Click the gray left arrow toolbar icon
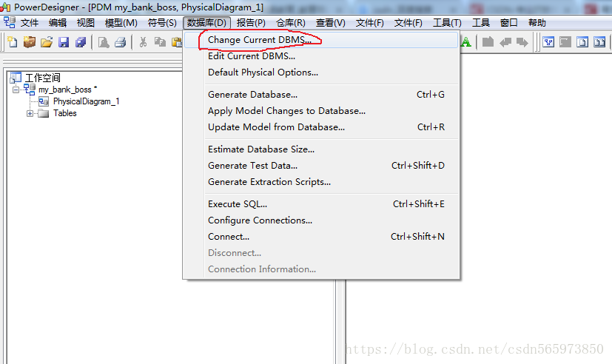Viewport: 612px width, 364px height. tap(505, 41)
